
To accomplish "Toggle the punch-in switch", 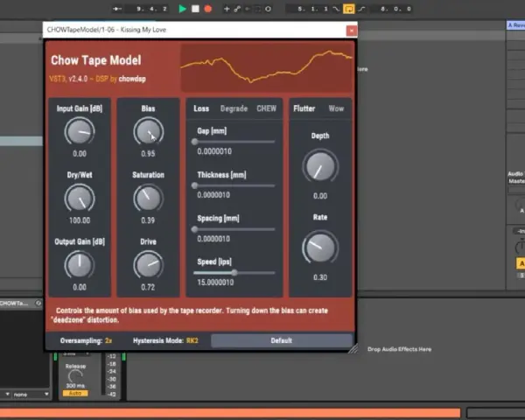I will coord(336,9).
